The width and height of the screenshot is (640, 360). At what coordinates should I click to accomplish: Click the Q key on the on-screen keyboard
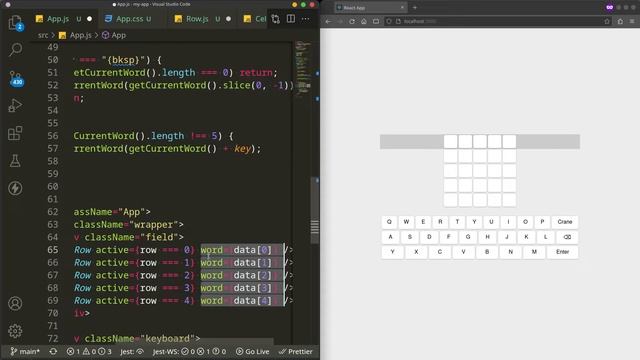point(389,222)
